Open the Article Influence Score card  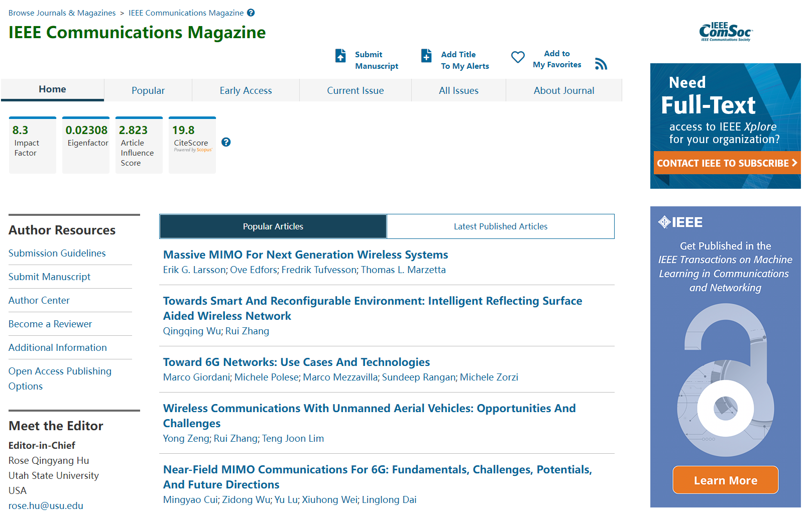[x=139, y=145]
